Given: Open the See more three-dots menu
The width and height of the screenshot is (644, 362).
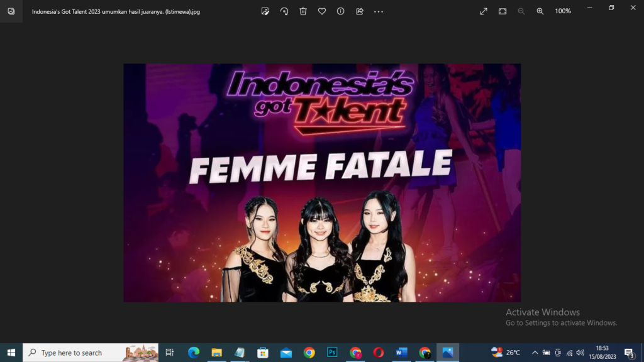Looking at the screenshot, I should pyautogui.click(x=378, y=11).
